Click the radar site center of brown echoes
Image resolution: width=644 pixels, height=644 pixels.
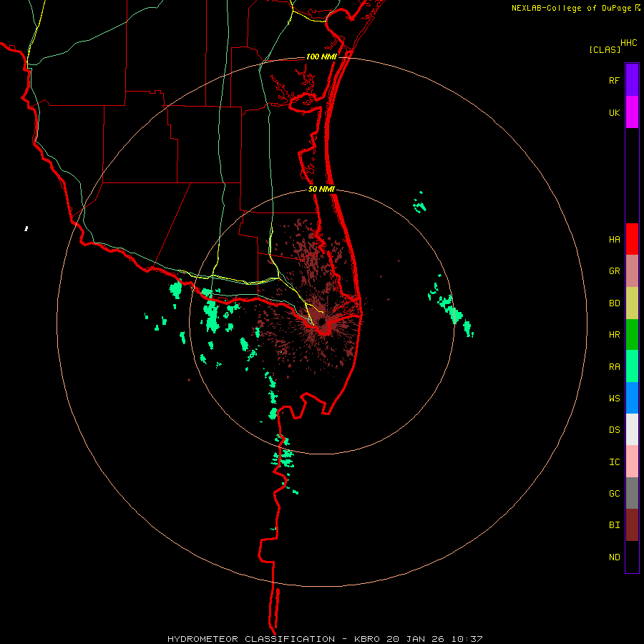click(x=323, y=321)
